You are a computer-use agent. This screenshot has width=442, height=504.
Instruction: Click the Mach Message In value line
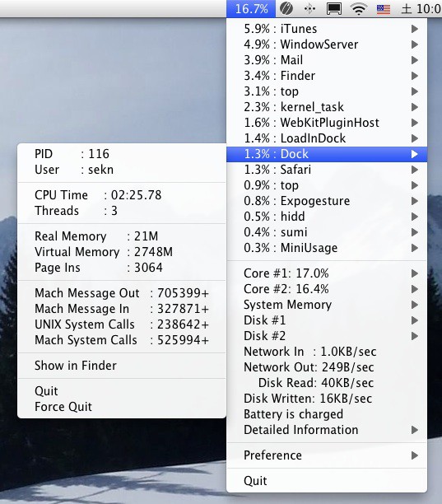click(122, 309)
